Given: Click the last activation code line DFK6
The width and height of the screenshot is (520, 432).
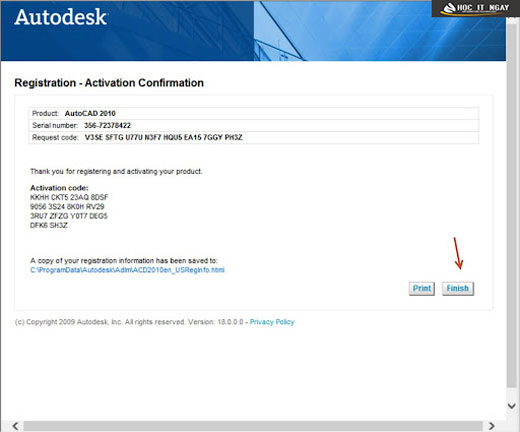Looking at the screenshot, I should [x=49, y=225].
